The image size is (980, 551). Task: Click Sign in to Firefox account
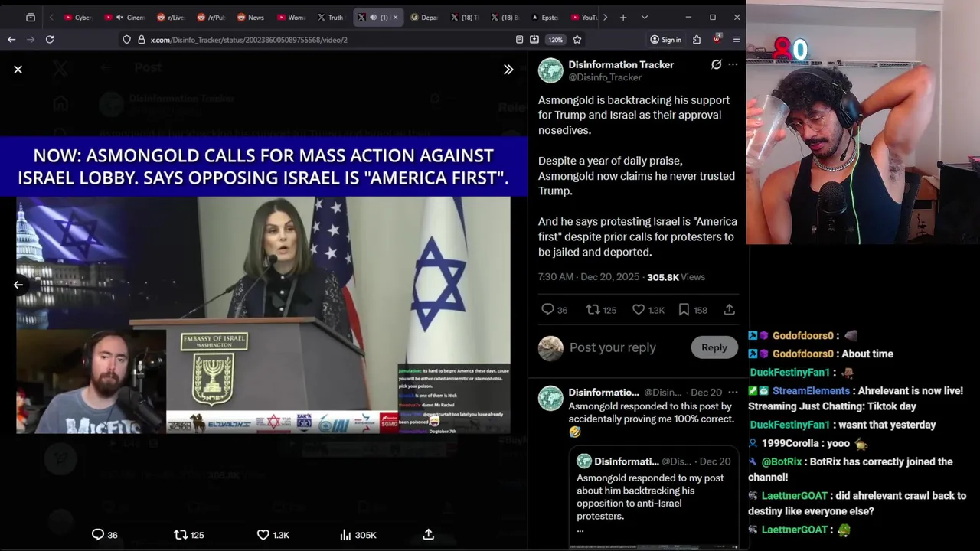coord(665,40)
